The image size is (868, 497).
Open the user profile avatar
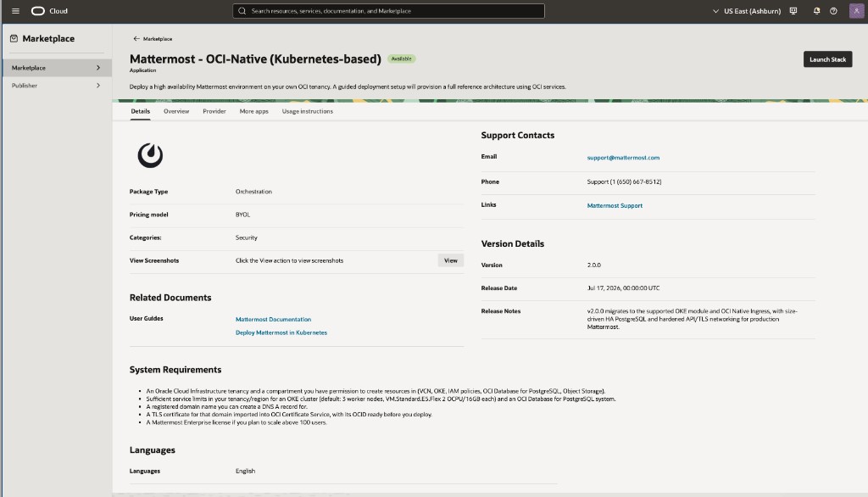pos(856,11)
